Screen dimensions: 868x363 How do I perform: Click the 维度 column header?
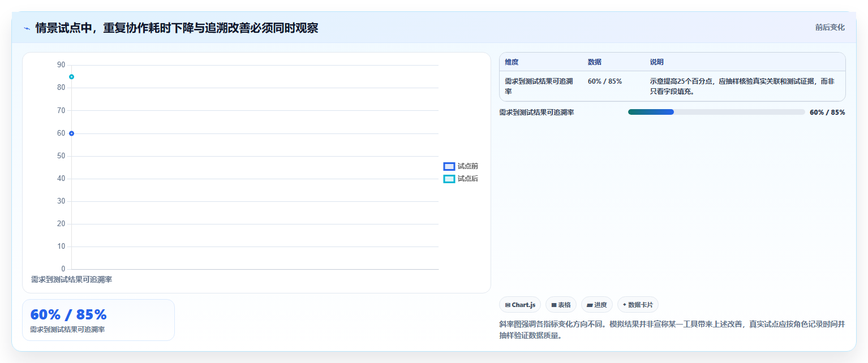click(512, 62)
